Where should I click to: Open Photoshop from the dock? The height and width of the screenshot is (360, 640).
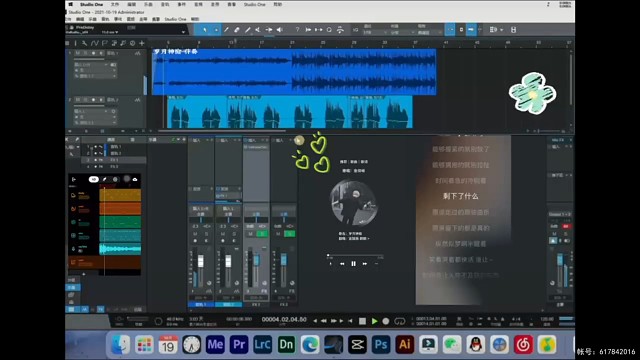(x=381, y=344)
